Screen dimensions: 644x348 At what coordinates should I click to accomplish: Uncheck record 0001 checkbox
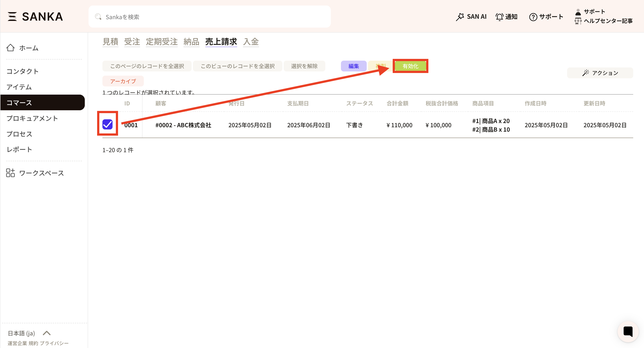click(107, 124)
